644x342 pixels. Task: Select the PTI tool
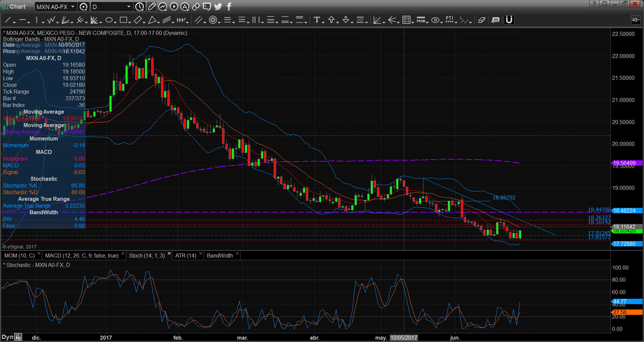click(x=449, y=20)
